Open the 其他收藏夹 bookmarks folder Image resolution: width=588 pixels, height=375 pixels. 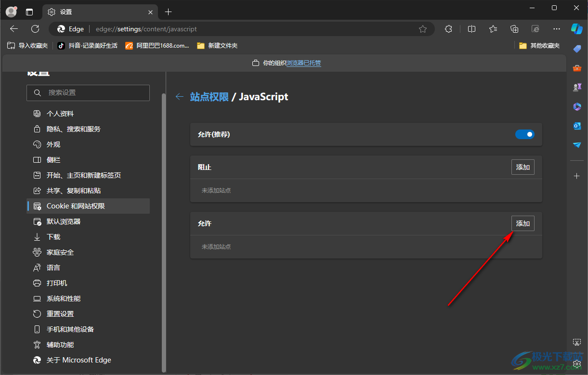tap(539, 46)
